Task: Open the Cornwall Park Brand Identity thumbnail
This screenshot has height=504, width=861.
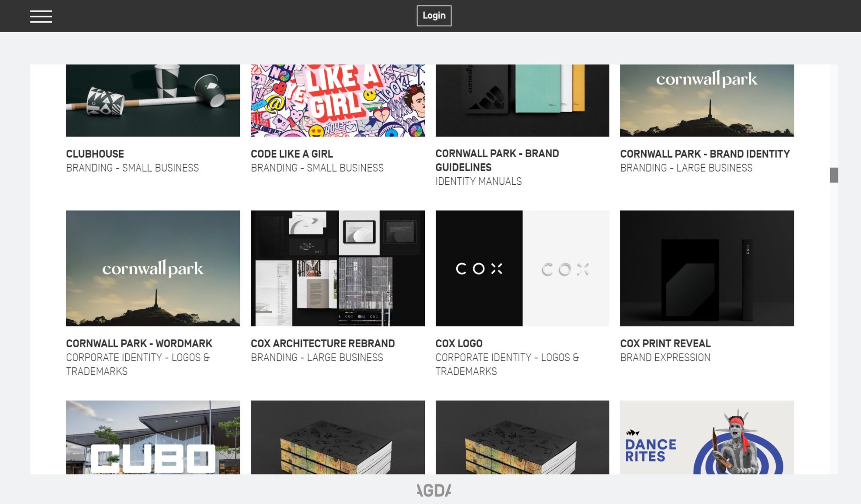Action: 707,100
